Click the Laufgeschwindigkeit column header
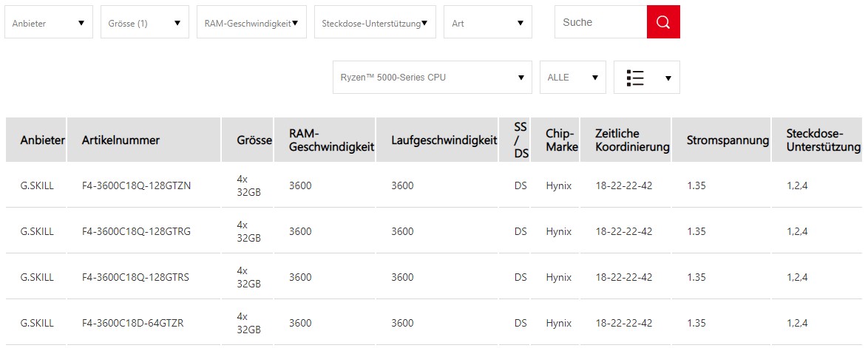The image size is (868, 348). tap(444, 140)
